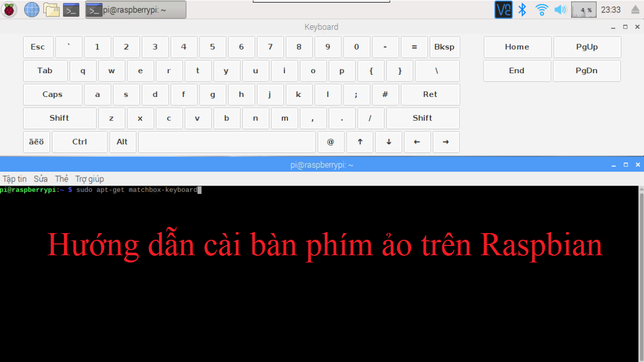
Task: Tap the Tab key
Action: (45, 71)
